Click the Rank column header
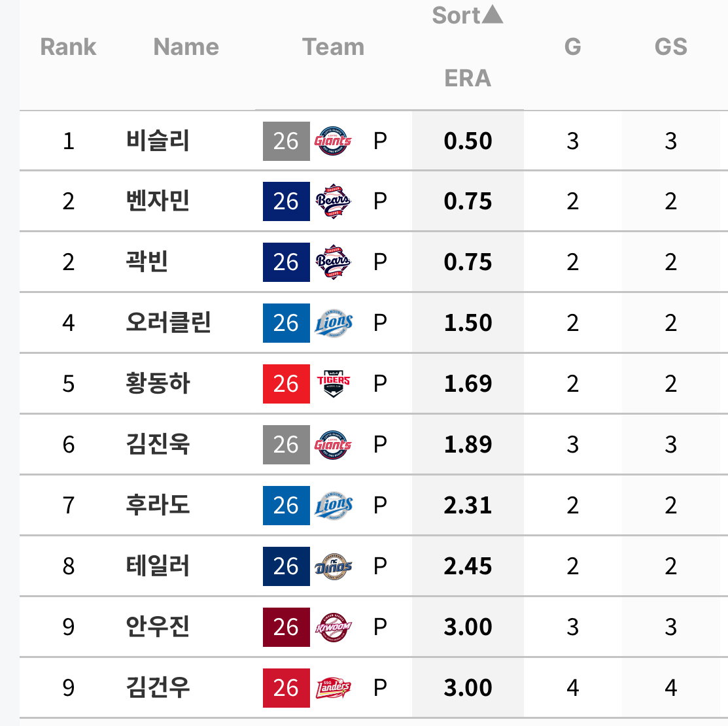 [68, 47]
